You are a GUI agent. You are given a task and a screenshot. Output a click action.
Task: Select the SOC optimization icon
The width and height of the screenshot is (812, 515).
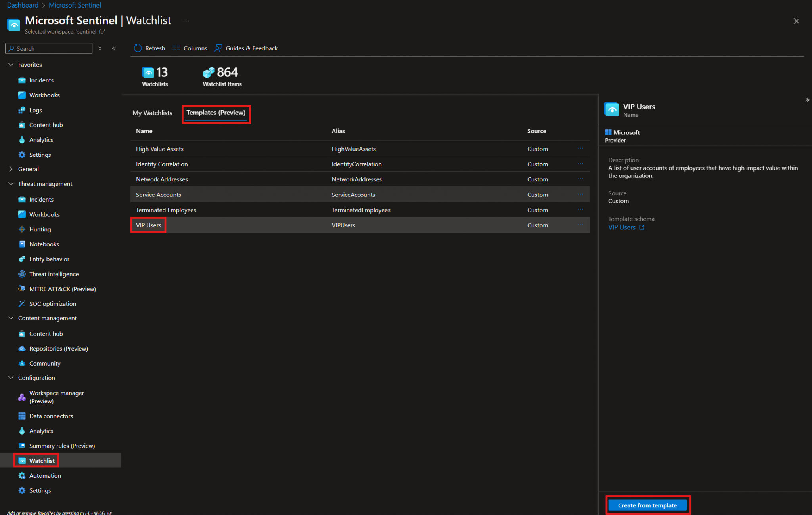tap(22, 303)
